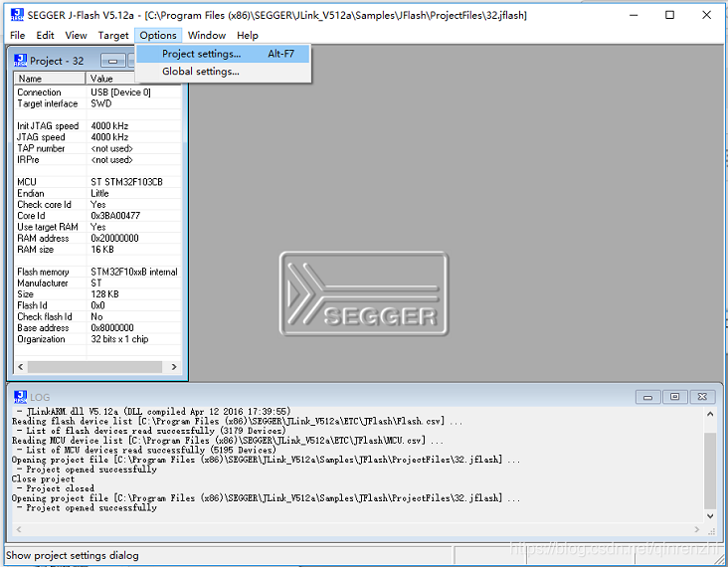Viewport: 728px width, 567px height.
Task: Select the Init JTAG speed row
Action: pyautogui.click(x=97, y=126)
